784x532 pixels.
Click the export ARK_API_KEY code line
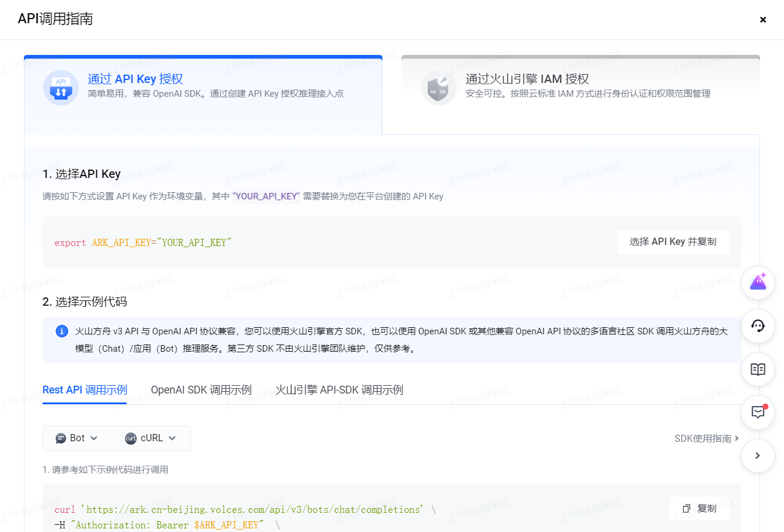click(143, 243)
